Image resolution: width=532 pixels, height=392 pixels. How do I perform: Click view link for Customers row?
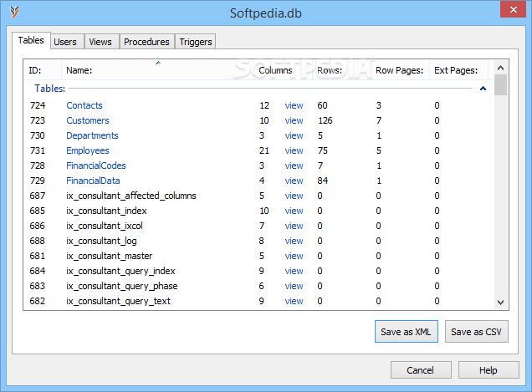click(294, 120)
